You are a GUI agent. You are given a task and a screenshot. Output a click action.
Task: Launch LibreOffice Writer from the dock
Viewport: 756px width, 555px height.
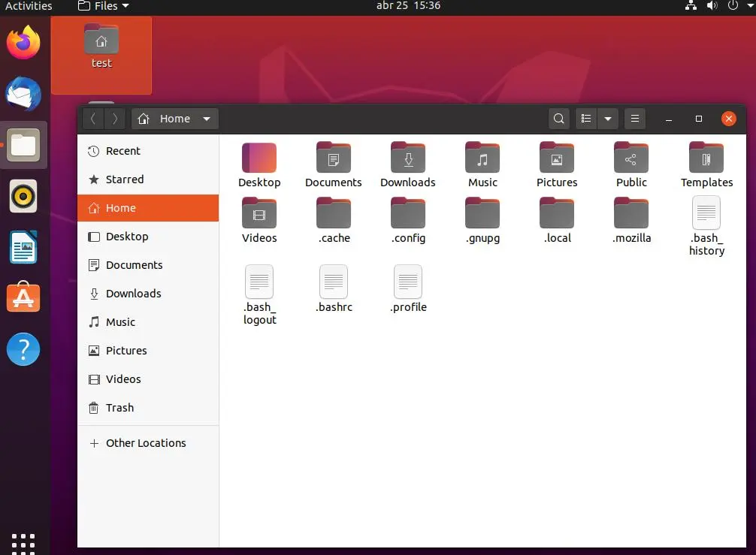23,247
